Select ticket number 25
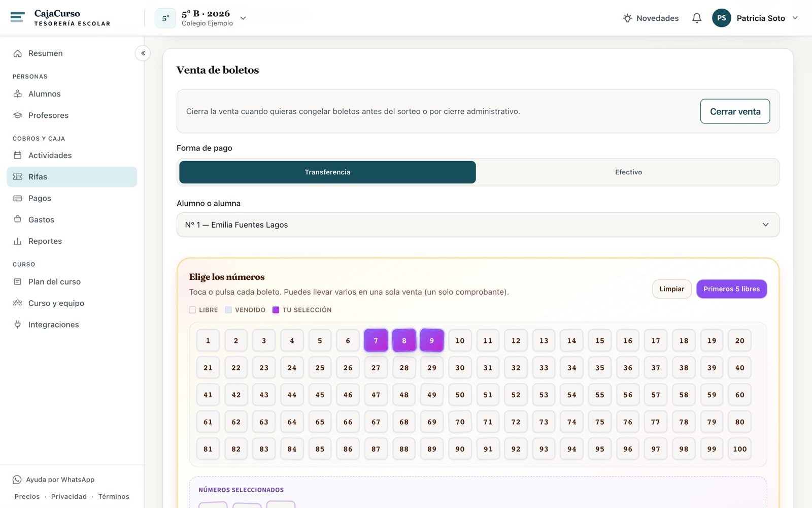The height and width of the screenshot is (508, 812). point(320,368)
